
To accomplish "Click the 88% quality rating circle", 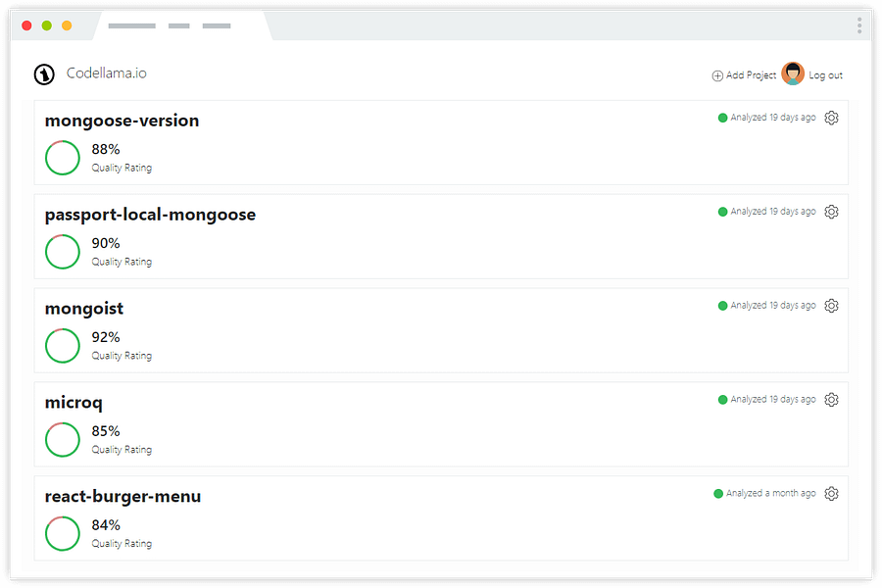I will pyautogui.click(x=63, y=158).
